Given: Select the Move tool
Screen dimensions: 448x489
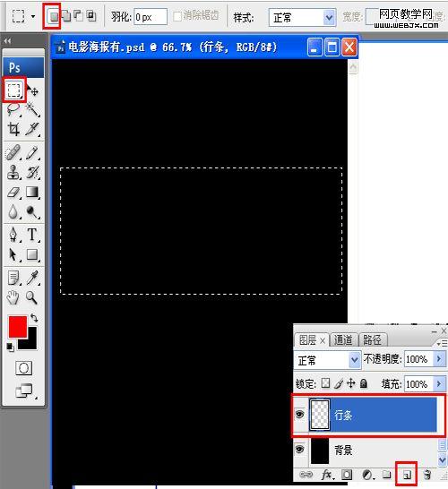Looking at the screenshot, I should tap(32, 90).
